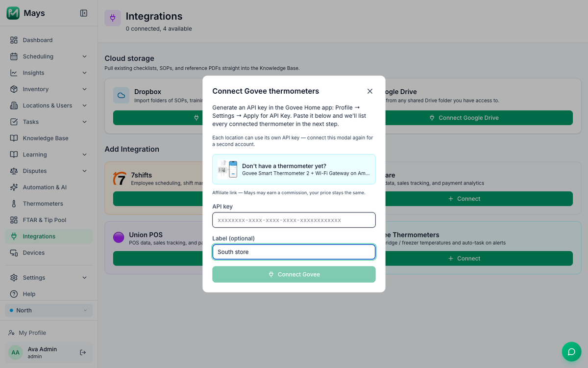This screenshot has width=588, height=368.
Task: Focus the API key input field
Action: click(x=294, y=220)
